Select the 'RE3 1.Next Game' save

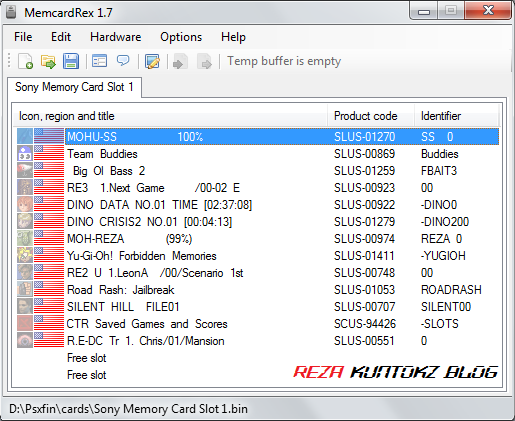(x=258, y=187)
